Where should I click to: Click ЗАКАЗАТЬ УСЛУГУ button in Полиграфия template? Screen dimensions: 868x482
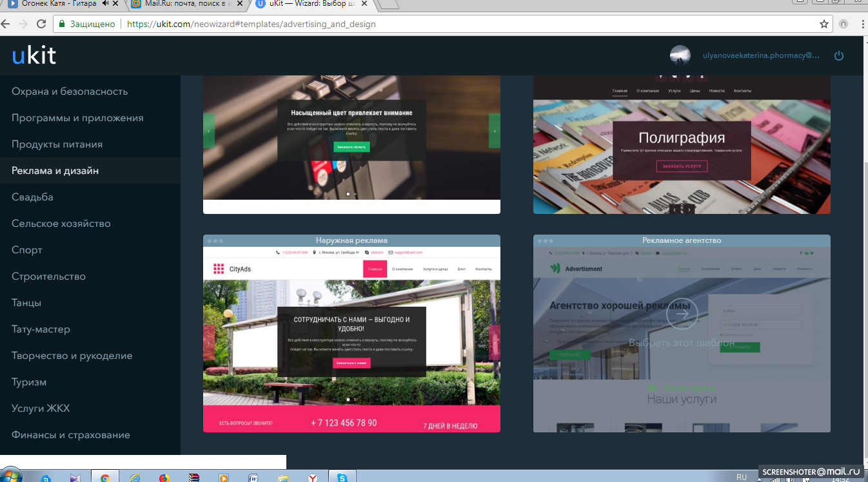coord(682,166)
